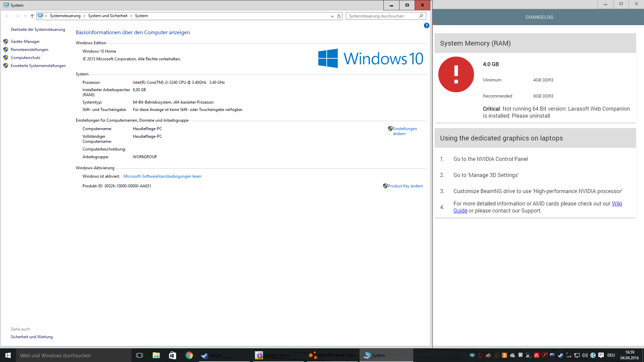Screen dimensions: 644x362
Task: Open Erweiterte Systemeinstellungen
Action: (38, 66)
